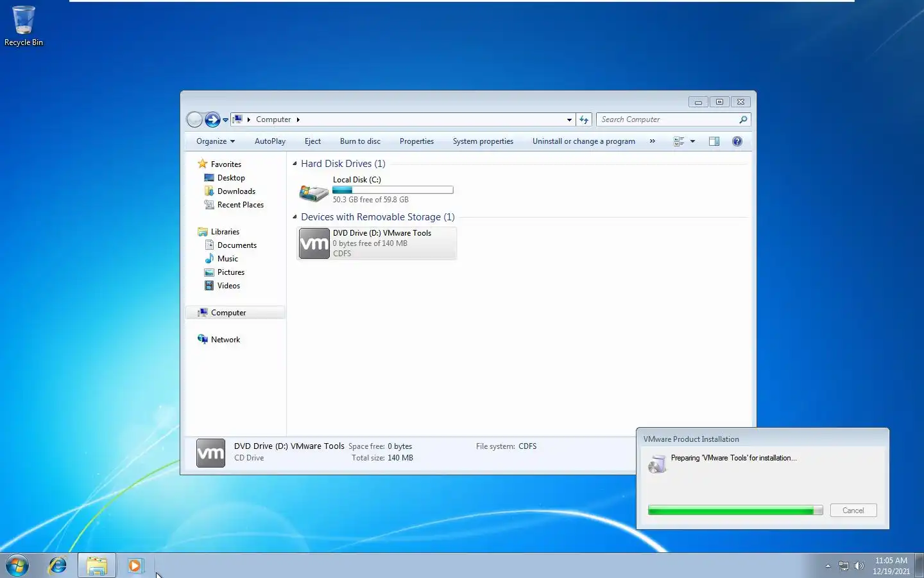Click the Forward navigation arrow in Explorer
Viewport: 924px width, 578px height.
pyautogui.click(x=212, y=119)
